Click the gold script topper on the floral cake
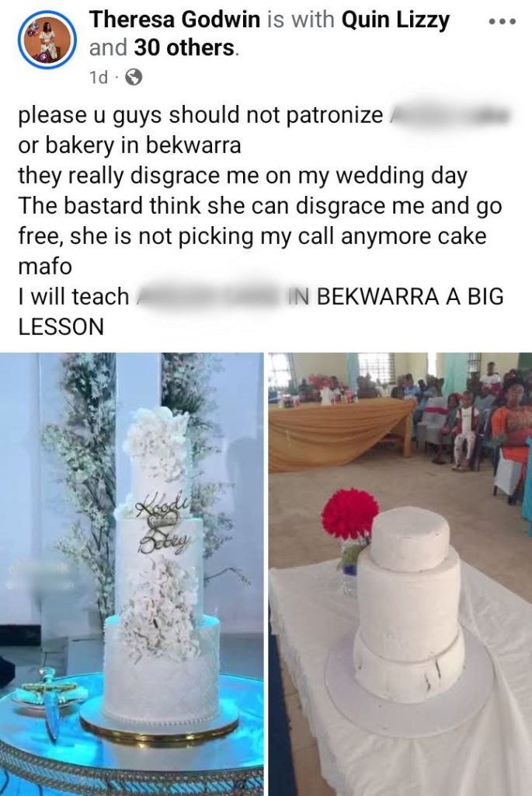The image size is (532, 796). pos(162,526)
